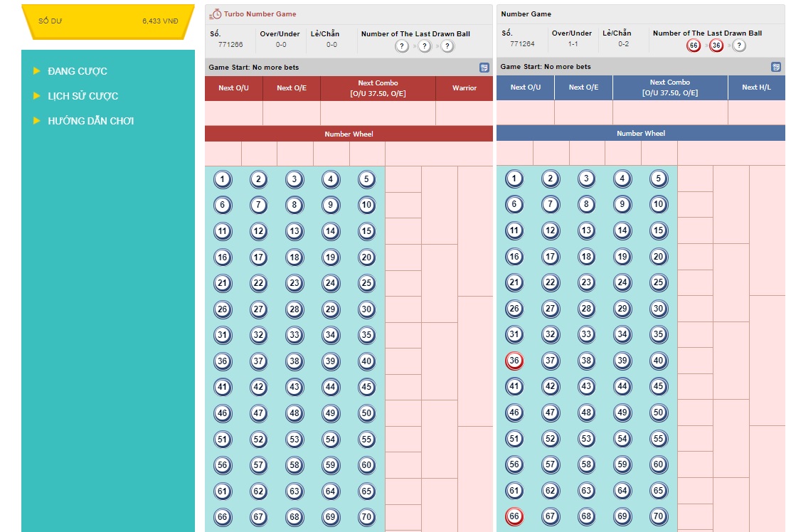791x532 pixels.
Task: Select ball 70 in right Number Game wheel
Action: click(x=658, y=516)
